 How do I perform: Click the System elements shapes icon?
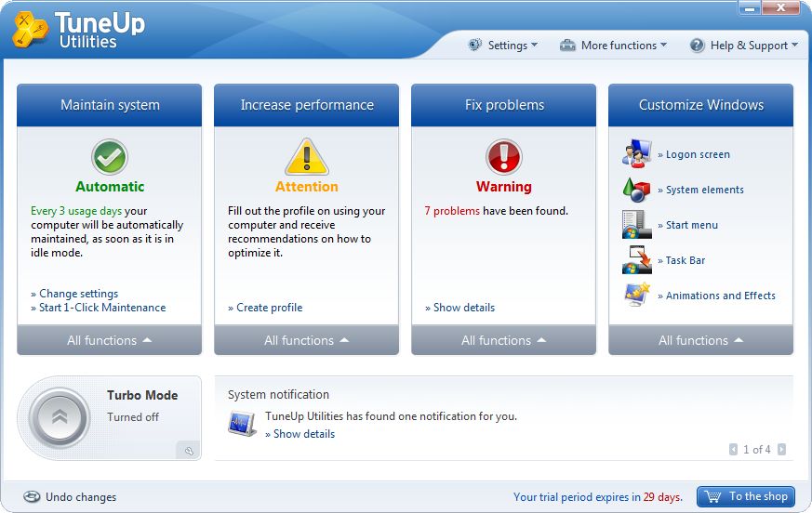click(x=636, y=190)
